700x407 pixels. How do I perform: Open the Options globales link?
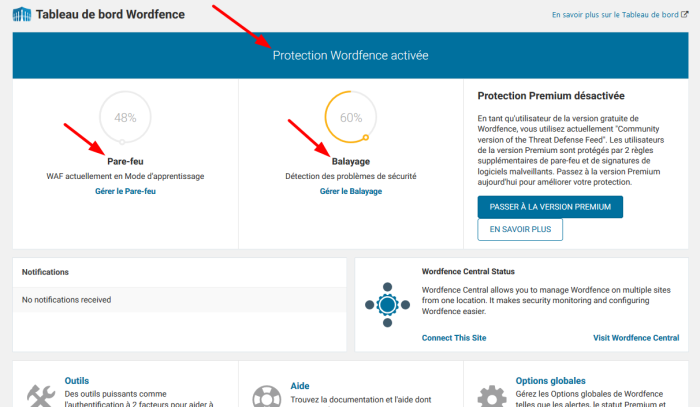pos(550,381)
